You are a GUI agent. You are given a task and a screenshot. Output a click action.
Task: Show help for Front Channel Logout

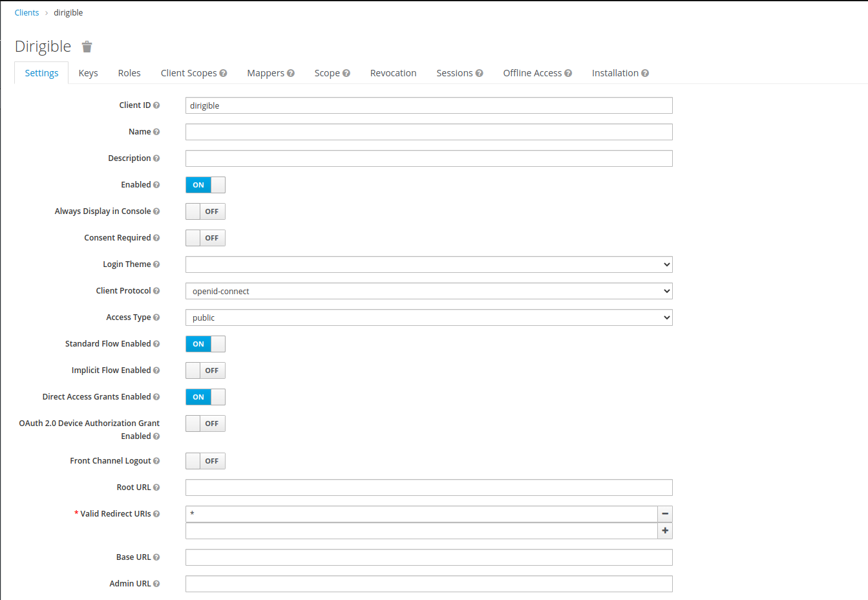click(156, 461)
